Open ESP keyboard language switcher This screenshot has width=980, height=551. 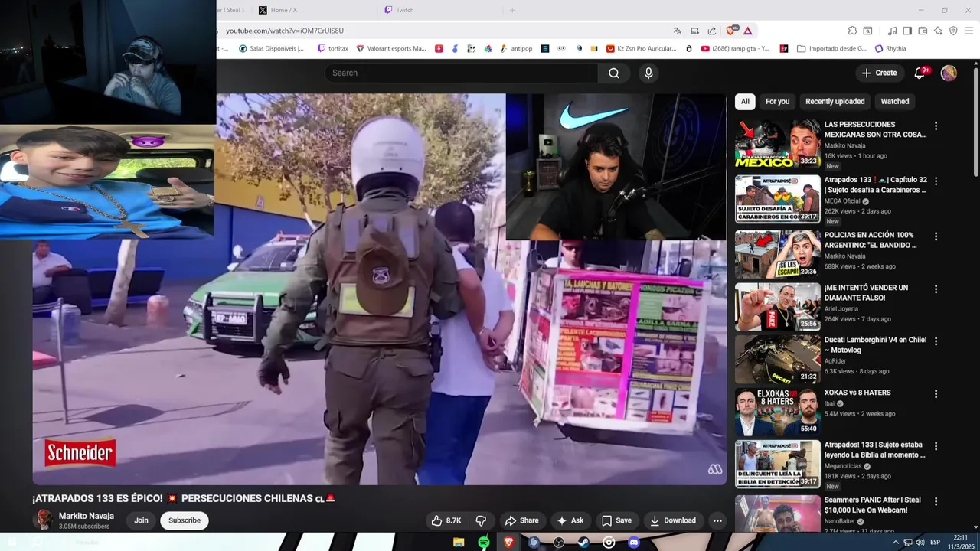935,542
